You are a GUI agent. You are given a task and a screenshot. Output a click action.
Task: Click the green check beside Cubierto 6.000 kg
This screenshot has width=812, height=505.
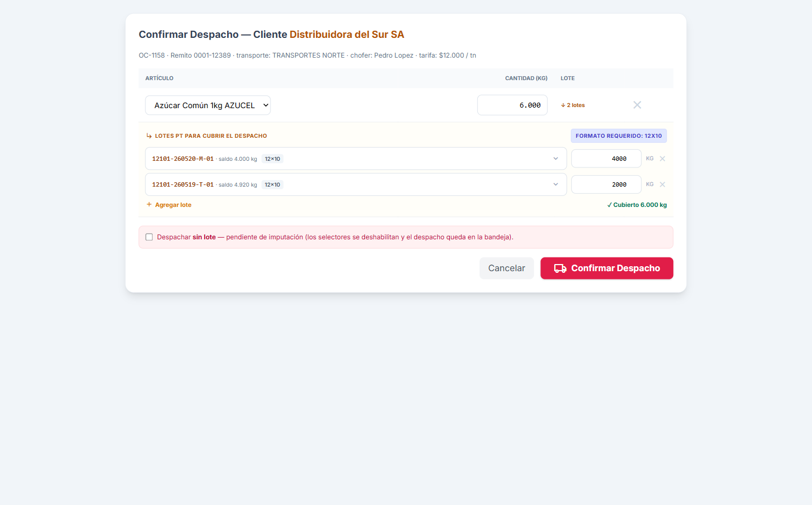coord(610,205)
